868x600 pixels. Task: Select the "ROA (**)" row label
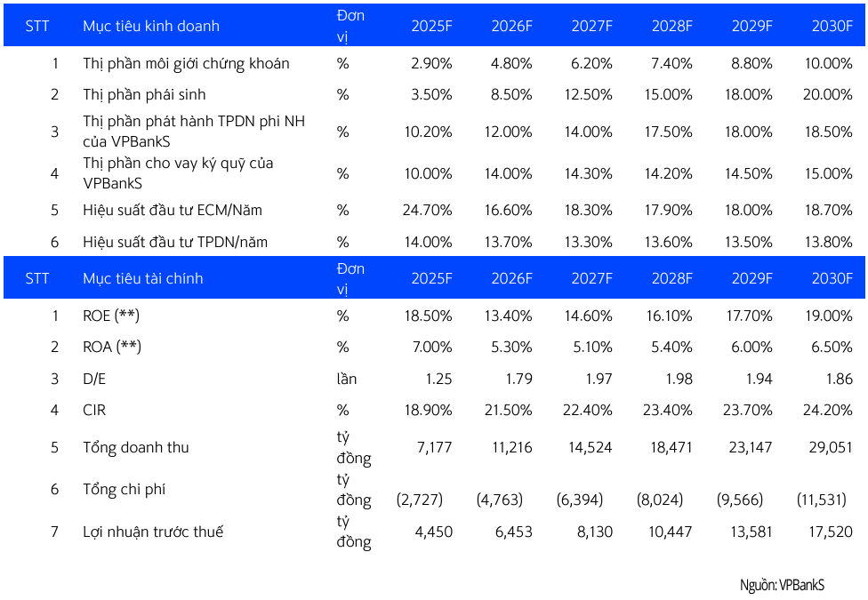(x=111, y=348)
